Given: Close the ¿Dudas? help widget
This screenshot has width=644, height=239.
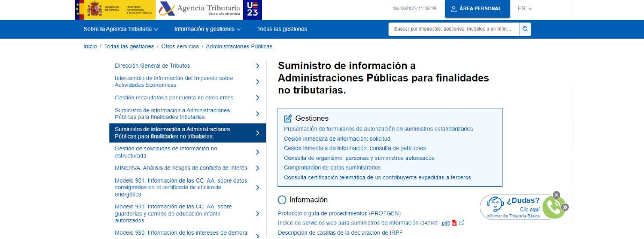Looking at the screenshot, I should click(557, 195).
